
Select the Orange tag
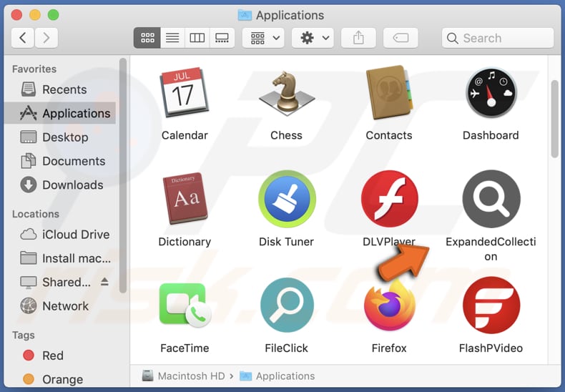pyautogui.click(x=61, y=379)
